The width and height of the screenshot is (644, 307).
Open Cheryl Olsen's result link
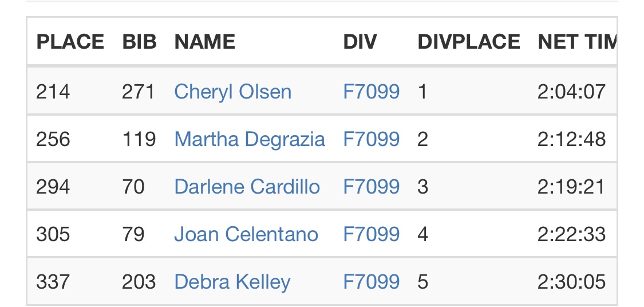[x=232, y=92]
